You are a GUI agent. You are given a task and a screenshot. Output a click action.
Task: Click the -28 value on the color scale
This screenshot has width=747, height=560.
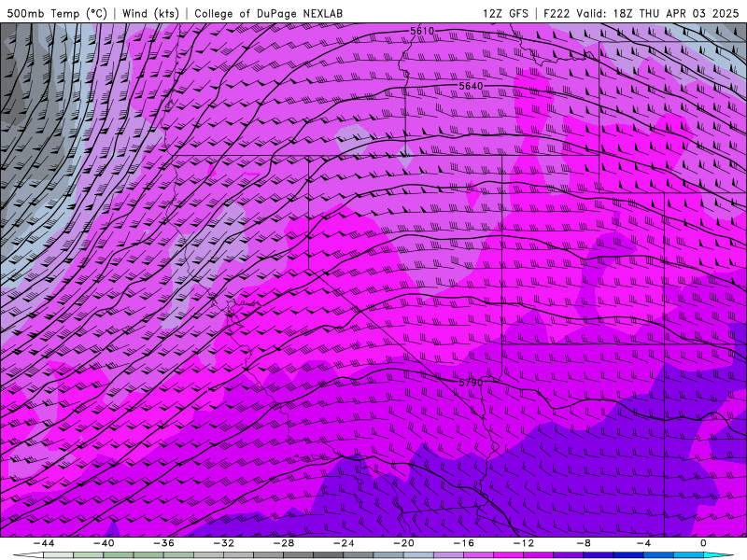pos(284,543)
